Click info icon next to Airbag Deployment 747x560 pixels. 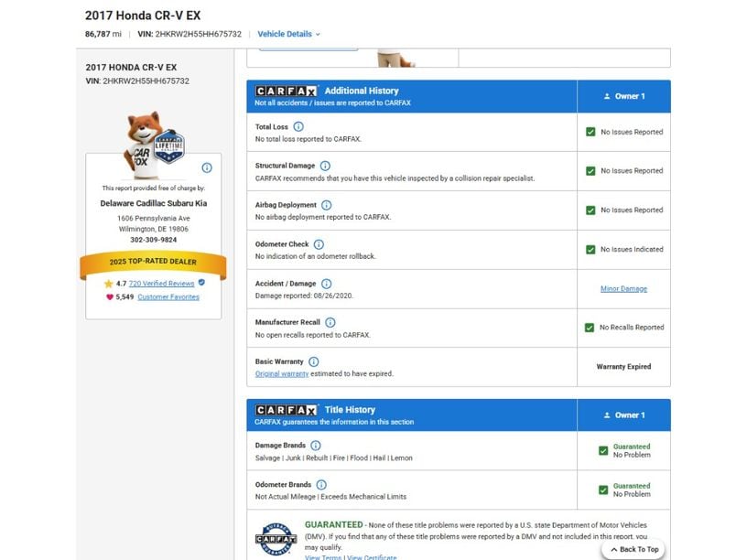(x=326, y=205)
